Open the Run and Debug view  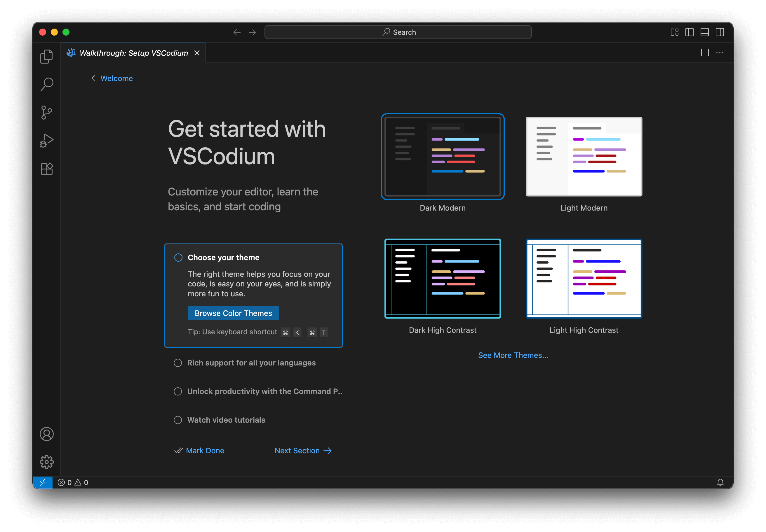click(x=46, y=140)
